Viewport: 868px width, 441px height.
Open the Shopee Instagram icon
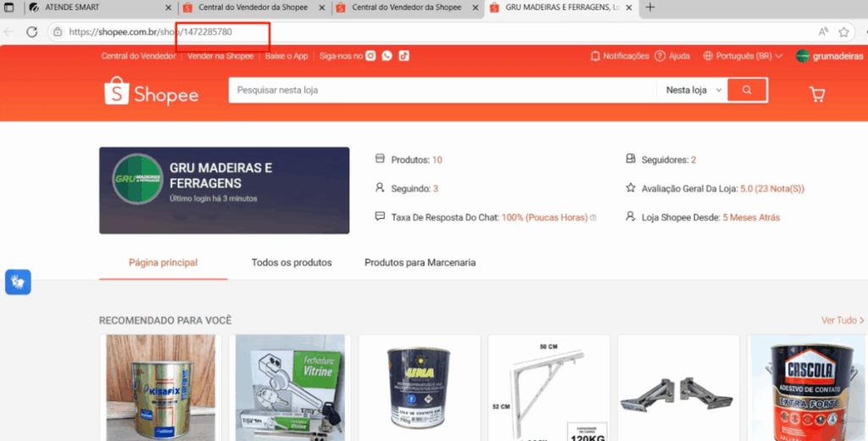tap(370, 56)
